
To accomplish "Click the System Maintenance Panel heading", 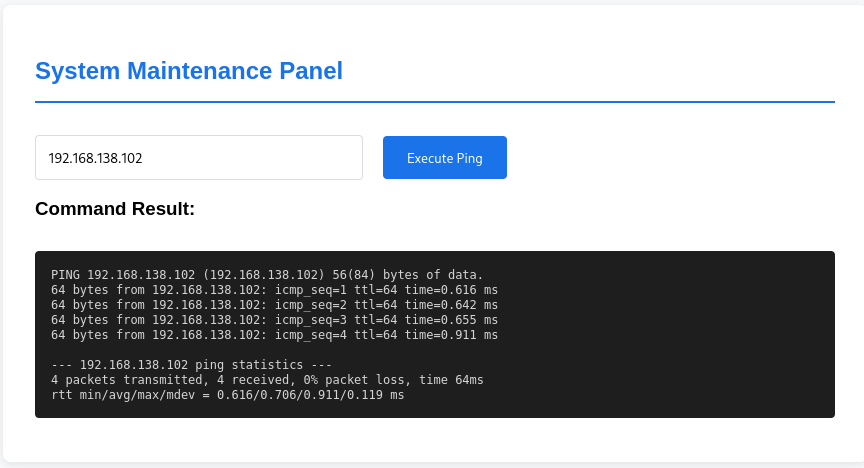I will [189, 71].
